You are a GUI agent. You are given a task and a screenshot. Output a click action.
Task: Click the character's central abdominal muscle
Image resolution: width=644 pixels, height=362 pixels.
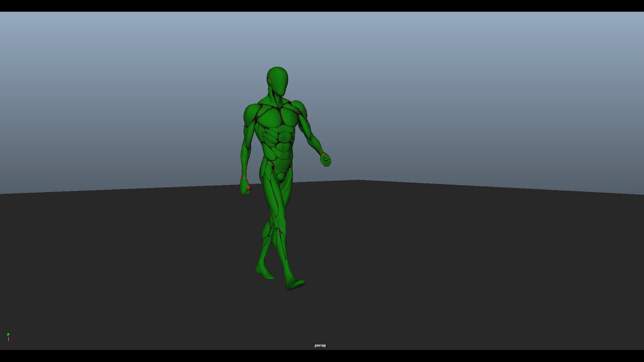(x=285, y=138)
